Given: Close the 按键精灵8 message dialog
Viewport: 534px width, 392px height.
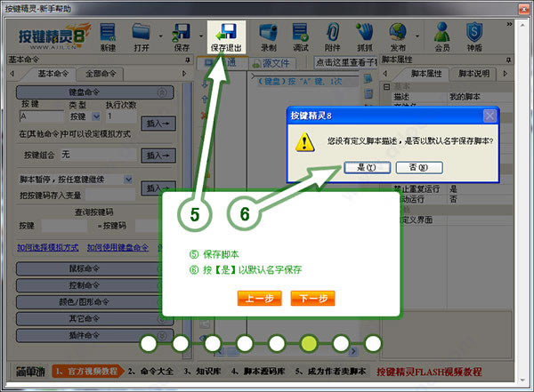Looking at the screenshot, I should pyautogui.click(x=489, y=116).
